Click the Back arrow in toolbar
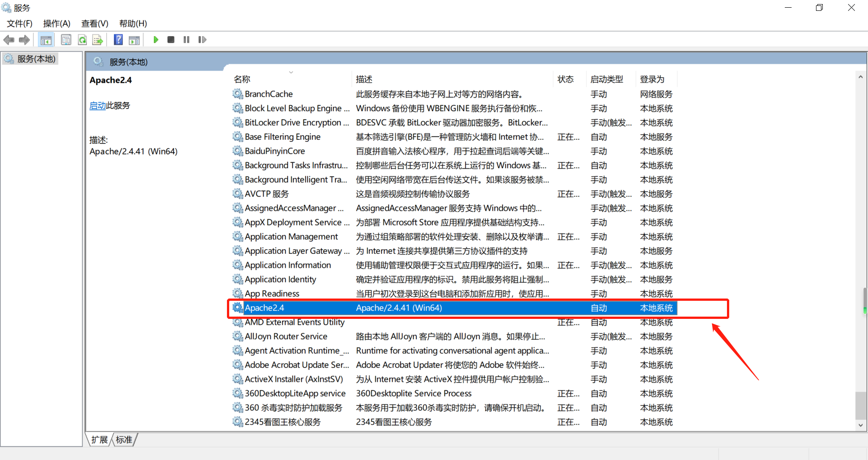 [x=9, y=40]
